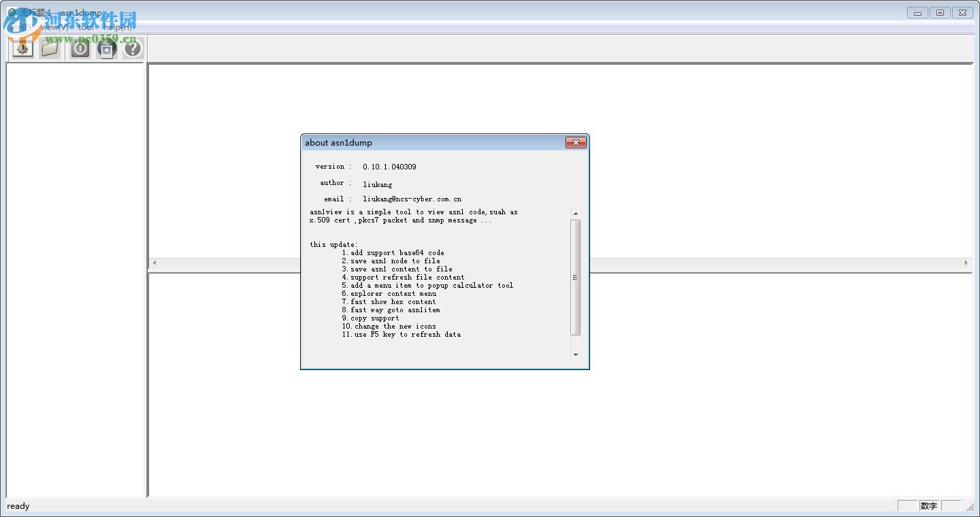Click the line '6.explorer context menu'
Screen dimensions: 980x517
389,294
